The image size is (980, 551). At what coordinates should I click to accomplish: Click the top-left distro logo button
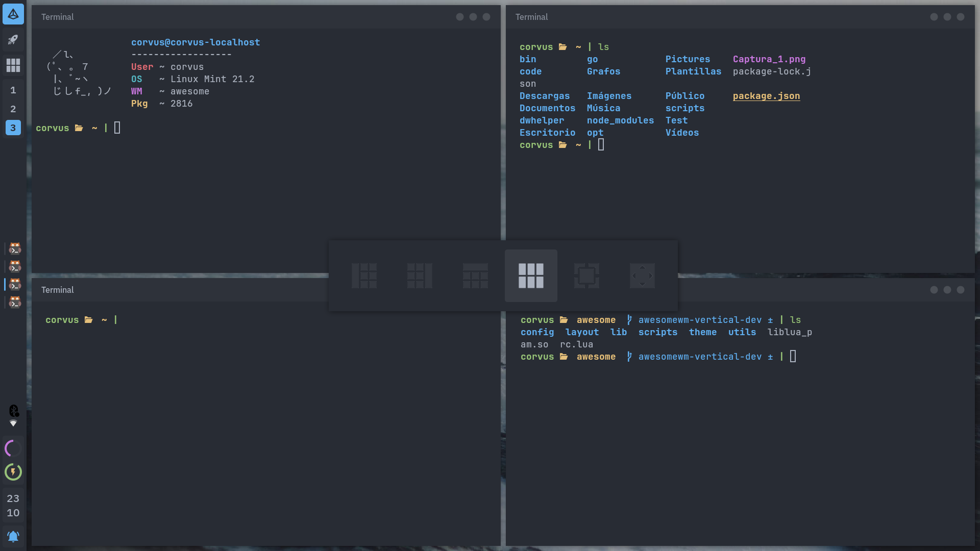[13, 14]
